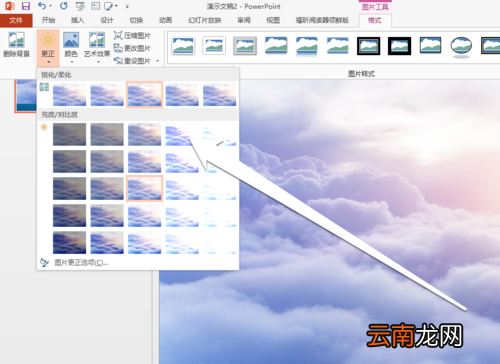Choose brightness +20% contrast -40% thumbnail in first brightness row
The width and height of the screenshot is (500, 364).
182,134
